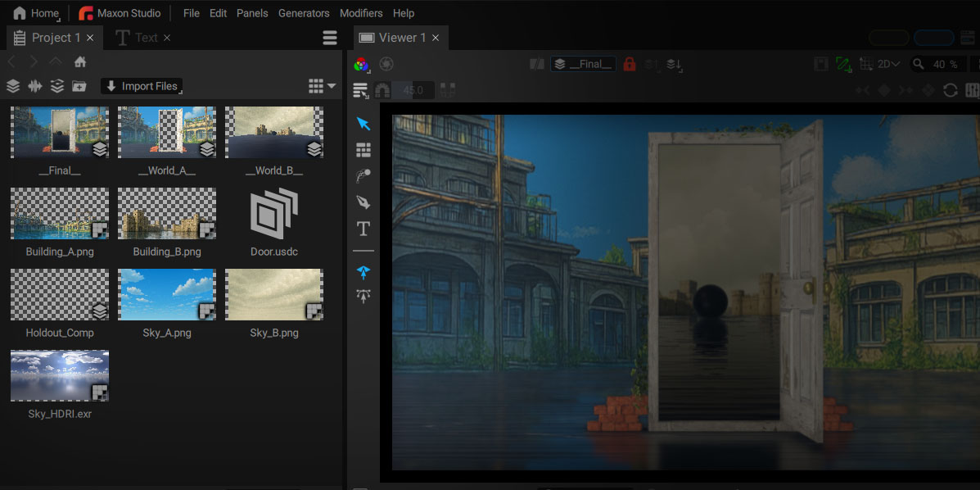Select the Pen tool in viewer toolbar

click(x=364, y=202)
